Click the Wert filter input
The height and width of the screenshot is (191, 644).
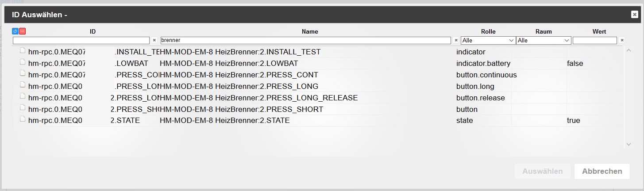(594, 40)
